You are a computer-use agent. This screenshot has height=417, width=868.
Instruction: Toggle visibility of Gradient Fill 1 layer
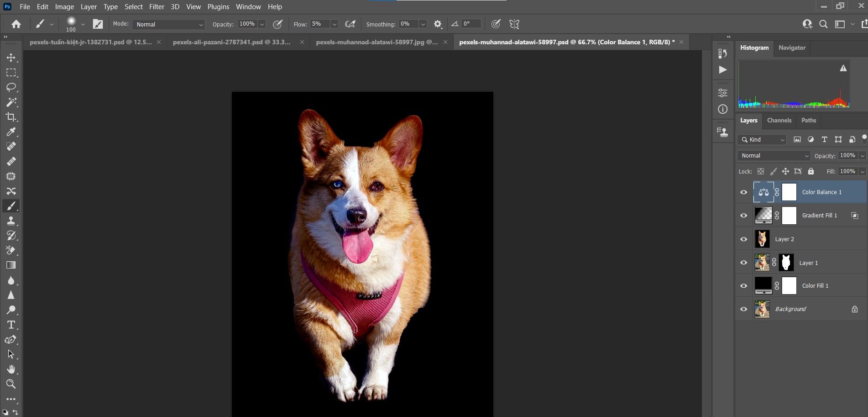pyautogui.click(x=743, y=216)
